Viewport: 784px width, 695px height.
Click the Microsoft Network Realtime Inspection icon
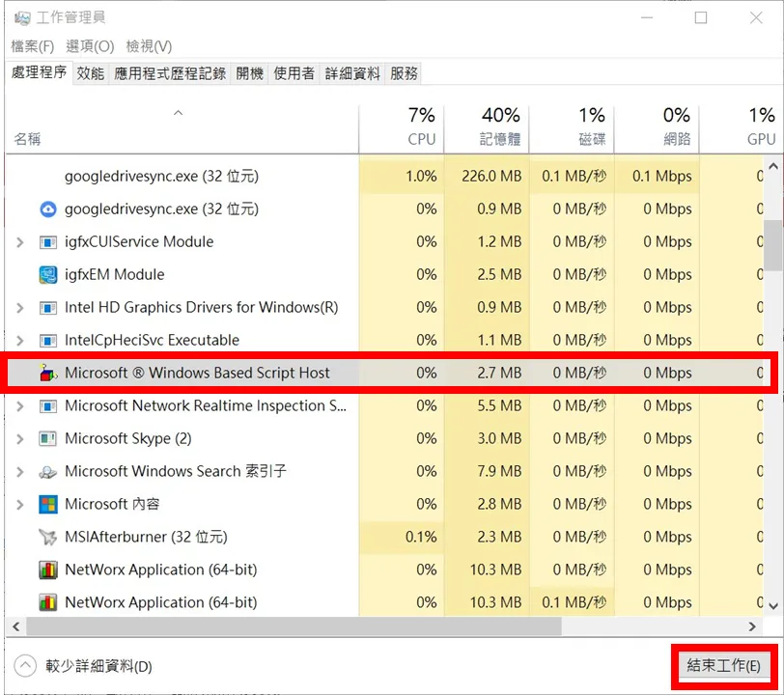[x=48, y=406]
